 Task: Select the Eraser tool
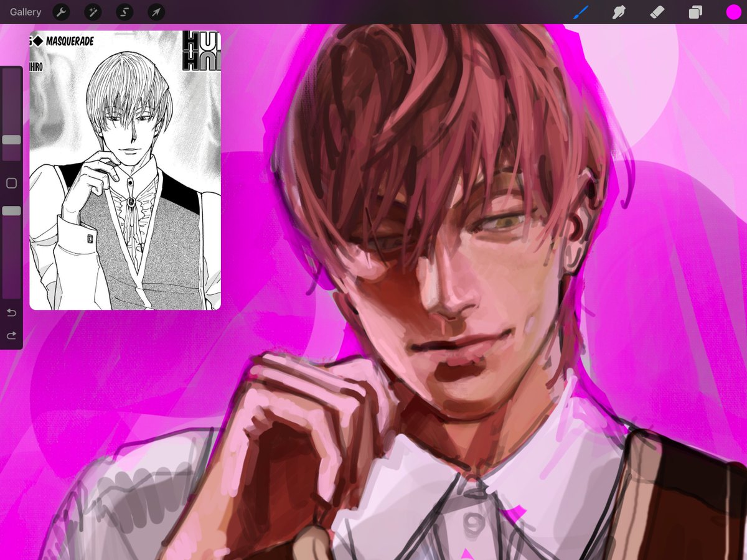[657, 12]
